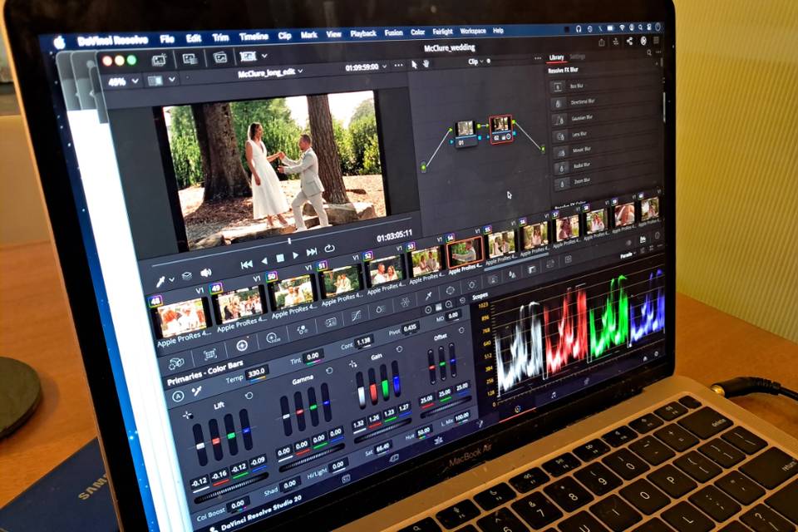Reset Gain with its reset arrow
Image resolution: width=798 pixels, height=532 pixels.
(398, 349)
